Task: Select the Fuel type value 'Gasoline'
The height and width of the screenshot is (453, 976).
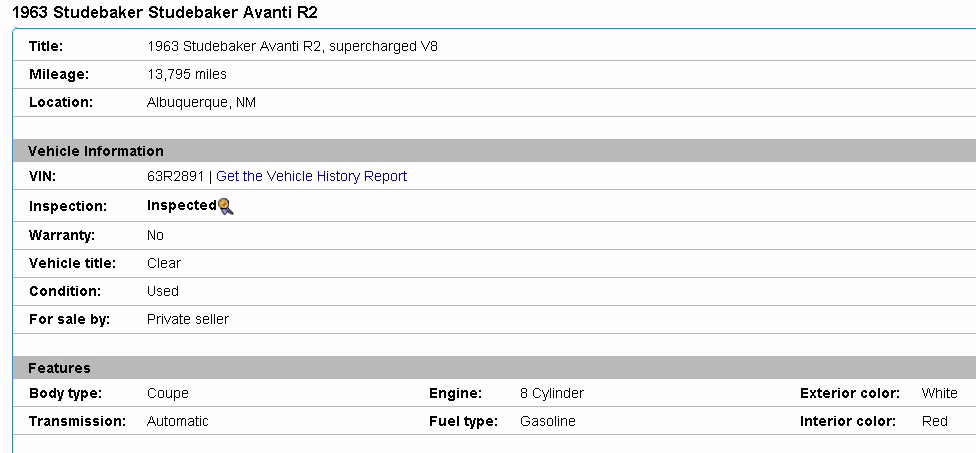Action: tap(548, 421)
